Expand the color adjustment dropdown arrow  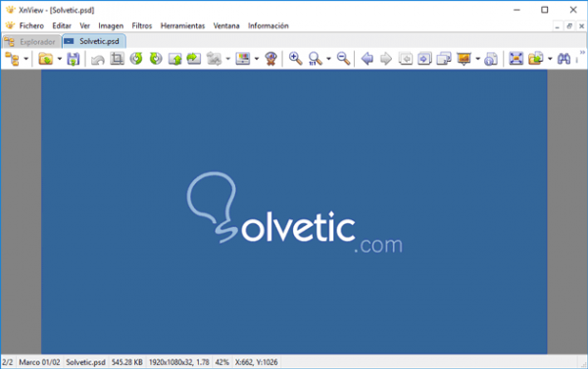click(257, 59)
